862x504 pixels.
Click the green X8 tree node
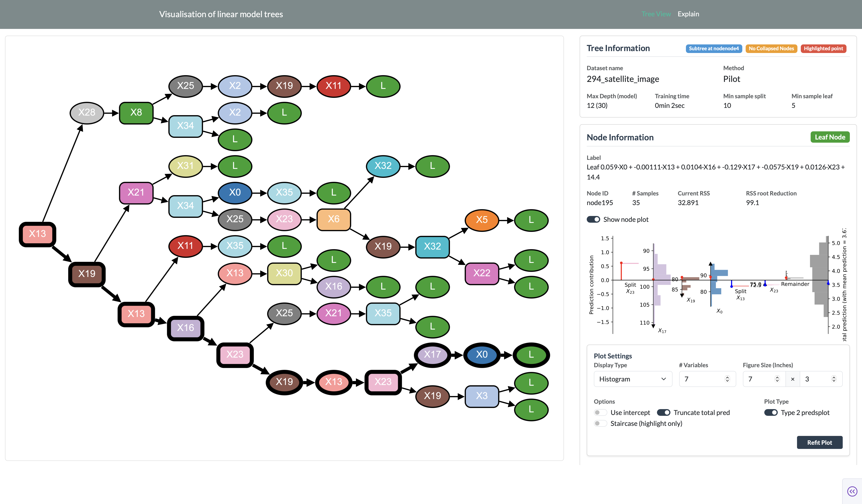click(x=136, y=112)
